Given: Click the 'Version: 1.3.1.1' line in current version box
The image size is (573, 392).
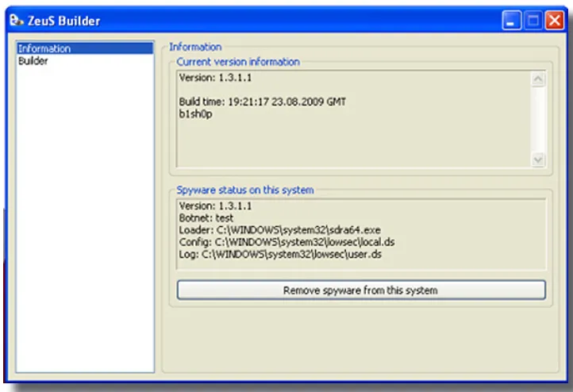Looking at the screenshot, I should [215, 78].
